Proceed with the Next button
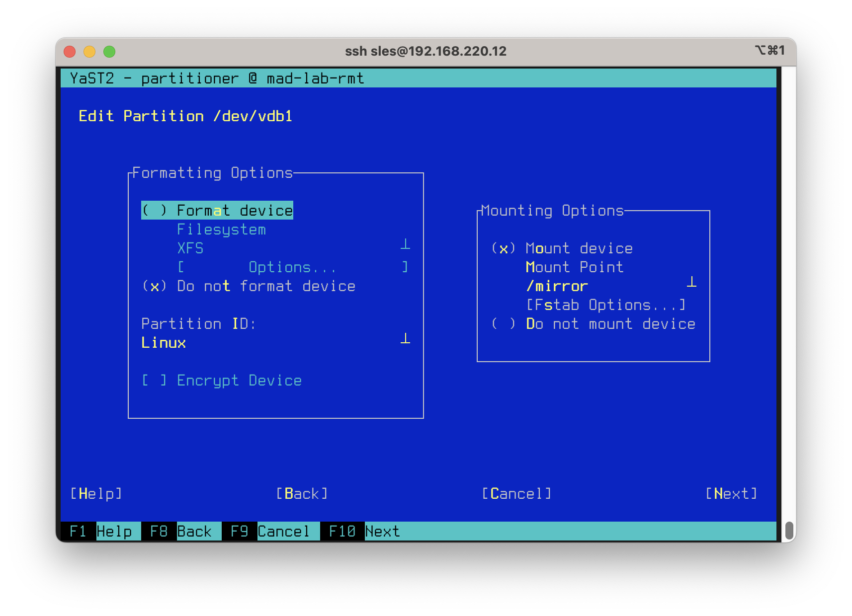 point(731,494)
